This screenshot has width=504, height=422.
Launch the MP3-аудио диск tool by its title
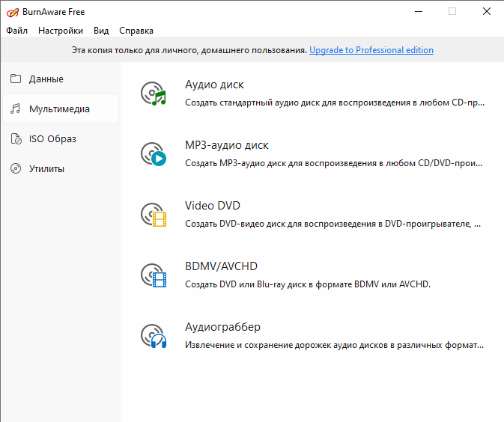point(227,145)
